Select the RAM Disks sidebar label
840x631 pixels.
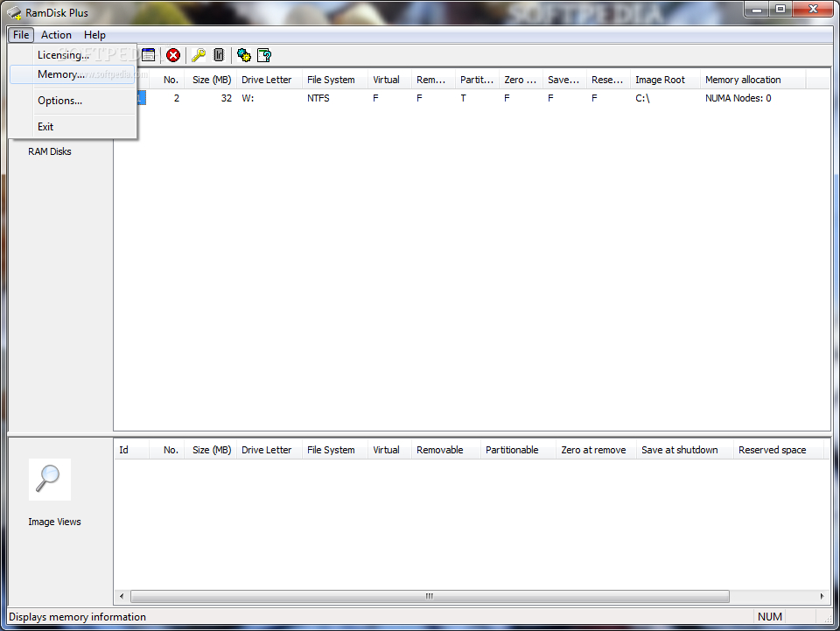pos(50,151)
